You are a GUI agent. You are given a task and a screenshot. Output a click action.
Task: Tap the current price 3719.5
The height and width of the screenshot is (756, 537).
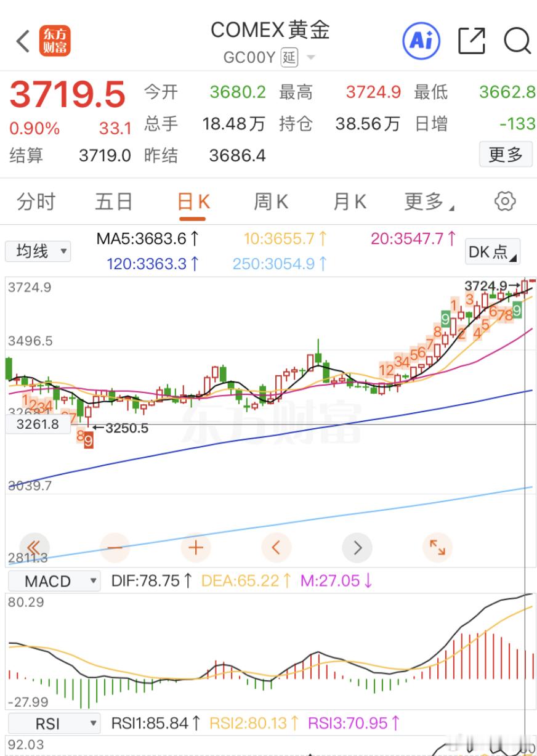pyautogui.click(x=67, y=94)
